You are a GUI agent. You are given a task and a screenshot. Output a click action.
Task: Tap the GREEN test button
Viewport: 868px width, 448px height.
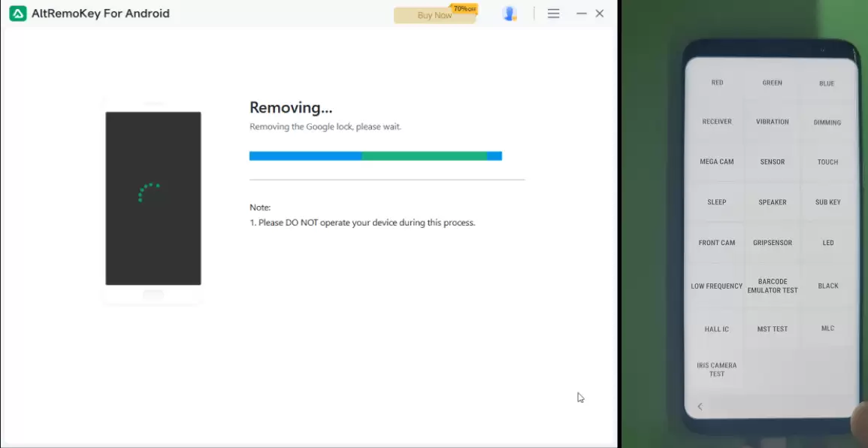773,83
